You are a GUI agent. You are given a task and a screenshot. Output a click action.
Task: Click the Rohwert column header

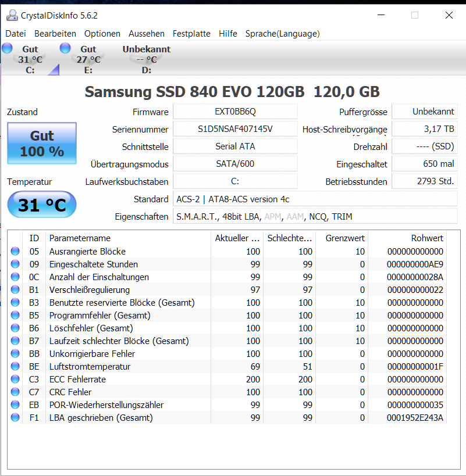pyautogui.click(x=407, y=238)
